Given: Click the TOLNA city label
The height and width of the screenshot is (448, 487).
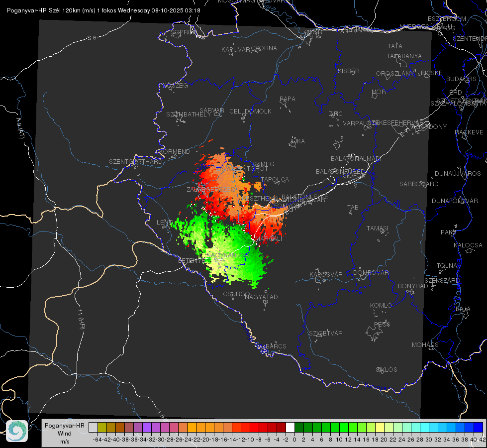Looking at the screenshot, I should (447, 265).
